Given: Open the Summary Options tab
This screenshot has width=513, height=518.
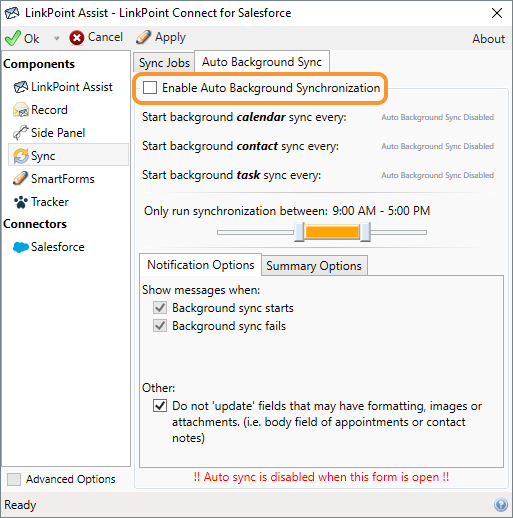Looking at the screenshot, I should click(314, 266).
